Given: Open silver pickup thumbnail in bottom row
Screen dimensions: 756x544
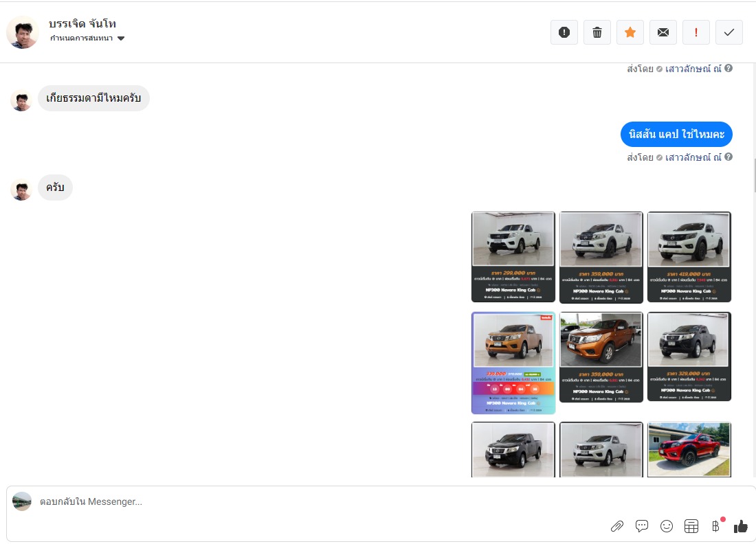Looking at the screenshot, I should pos(601,450).
